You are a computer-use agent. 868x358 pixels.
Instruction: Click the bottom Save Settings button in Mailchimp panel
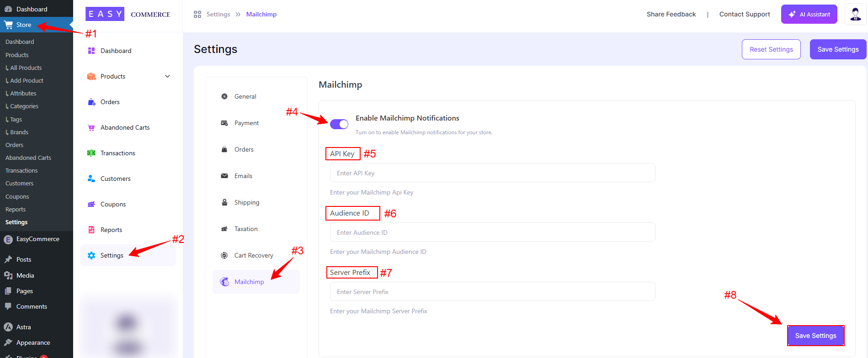tap(815, 336)
